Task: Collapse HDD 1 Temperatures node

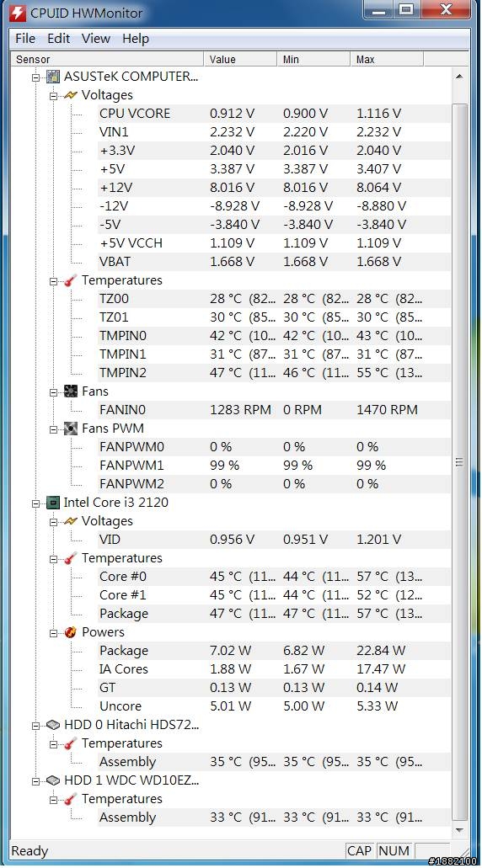Action: click(x=54, y=799)
